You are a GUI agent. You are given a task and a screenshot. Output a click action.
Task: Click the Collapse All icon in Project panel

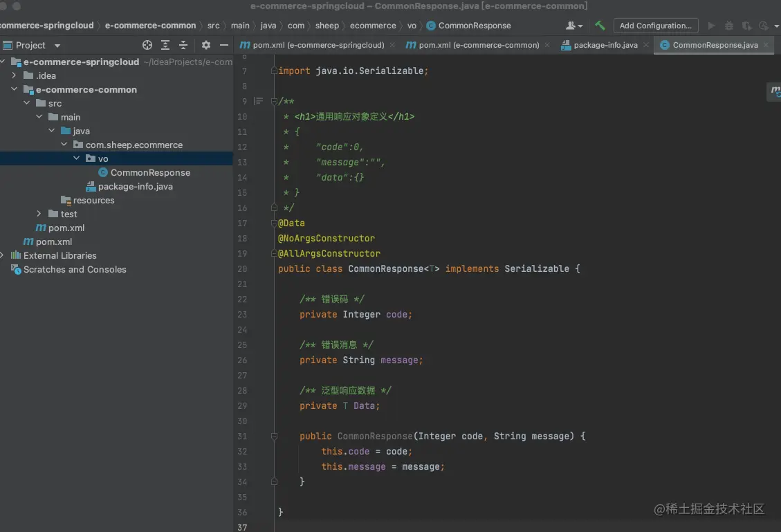(x=183, y=45)
